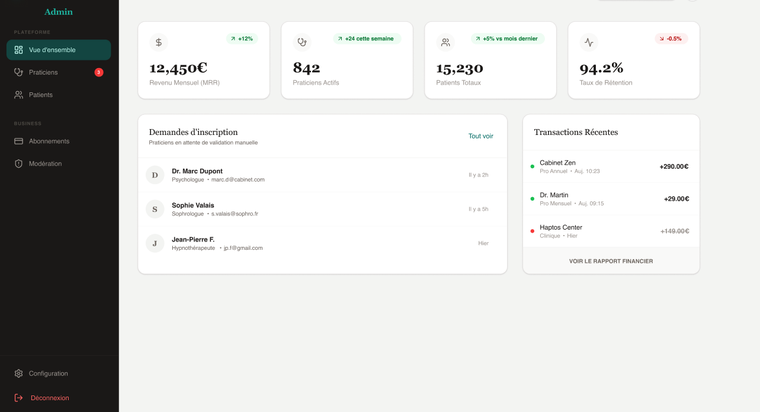Click the activity pulse icon on retention card
Image resolution: width=760 pixels, height=412 pixels.
[589, 42]
